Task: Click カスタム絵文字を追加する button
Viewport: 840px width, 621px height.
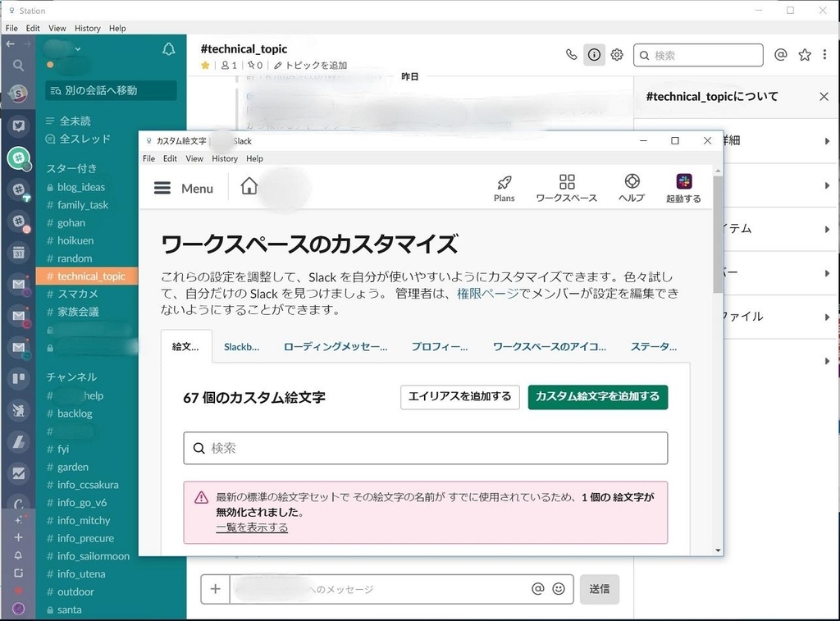Action: pyautogui.click(x=598, y=397)
